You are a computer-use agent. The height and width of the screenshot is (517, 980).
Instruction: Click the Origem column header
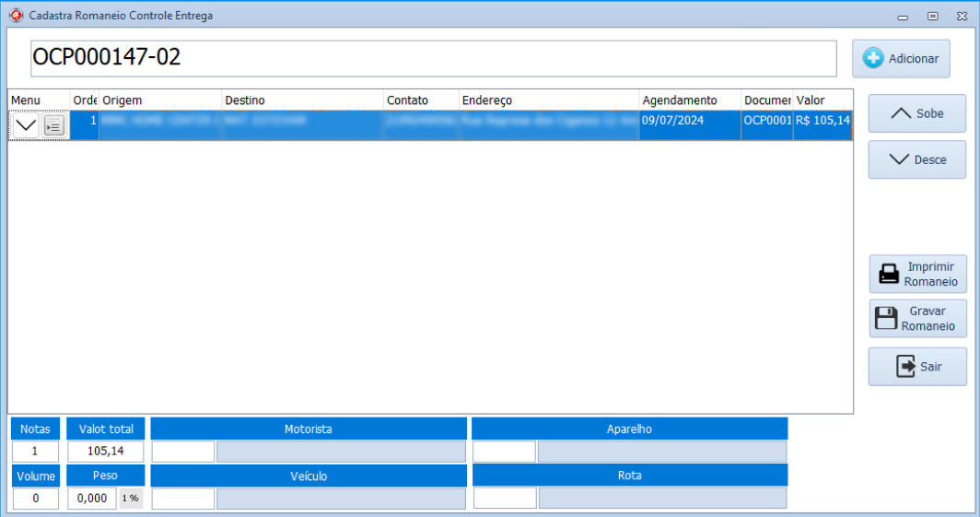[160, 100]
